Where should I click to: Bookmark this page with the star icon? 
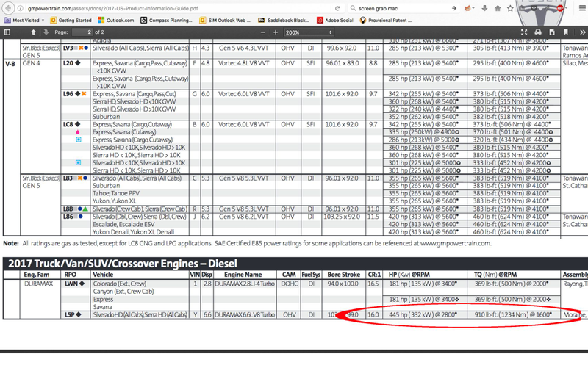point(510,8)
